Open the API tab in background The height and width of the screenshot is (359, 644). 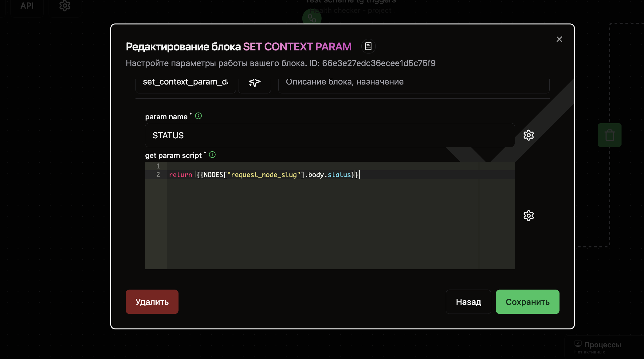pos(27,6)
